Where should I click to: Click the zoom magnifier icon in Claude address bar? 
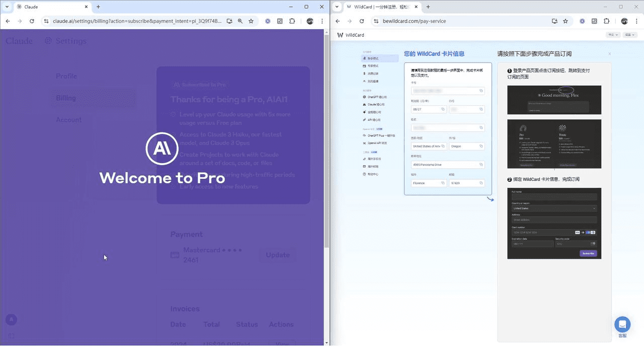pos(240,21)
